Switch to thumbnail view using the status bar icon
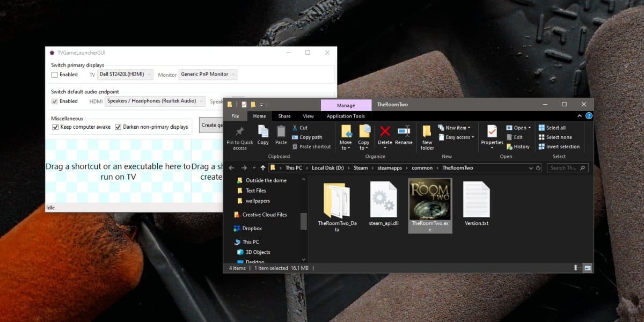The image size is (644, 322). click(587, 267)
